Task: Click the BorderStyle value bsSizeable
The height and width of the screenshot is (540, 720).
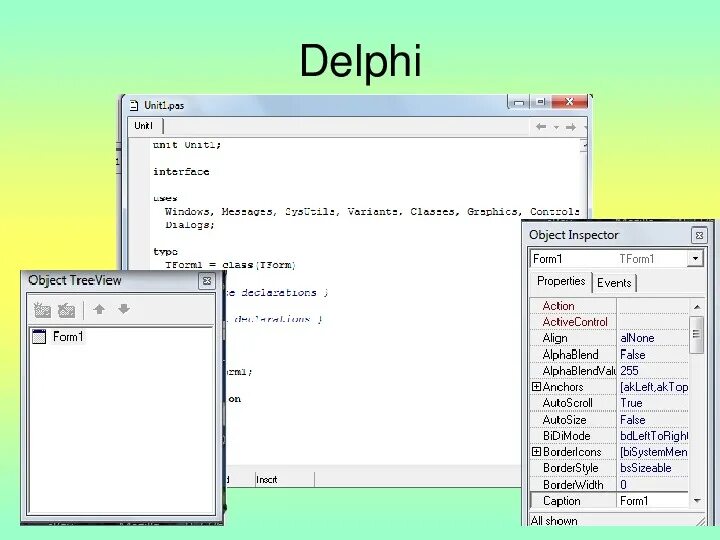Action: click(x=645, y=468)
